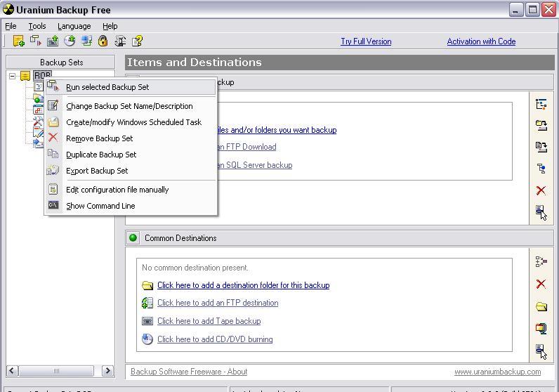Viewport: 559px width, 392px height.
Task: Open the File menu
Action: 11,26
